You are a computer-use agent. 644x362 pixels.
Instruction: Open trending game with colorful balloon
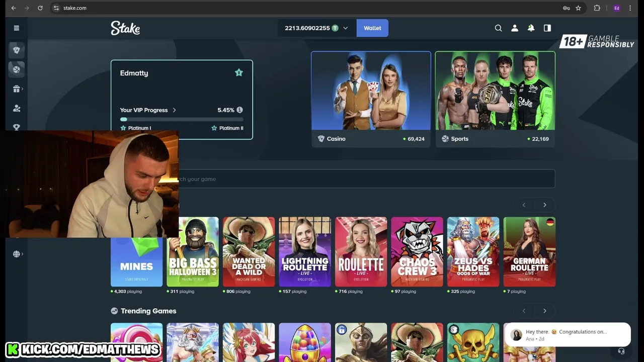click(x=305, y=342)
